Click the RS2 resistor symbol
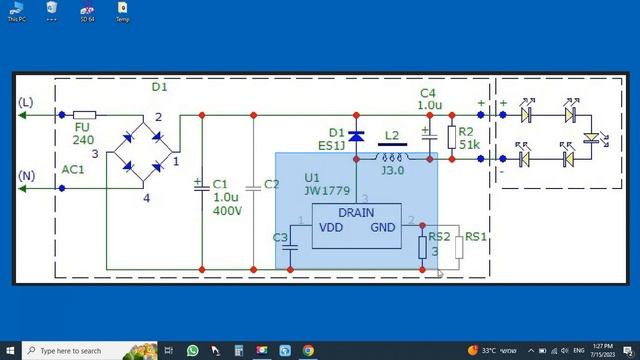 (x=422, y=247)
